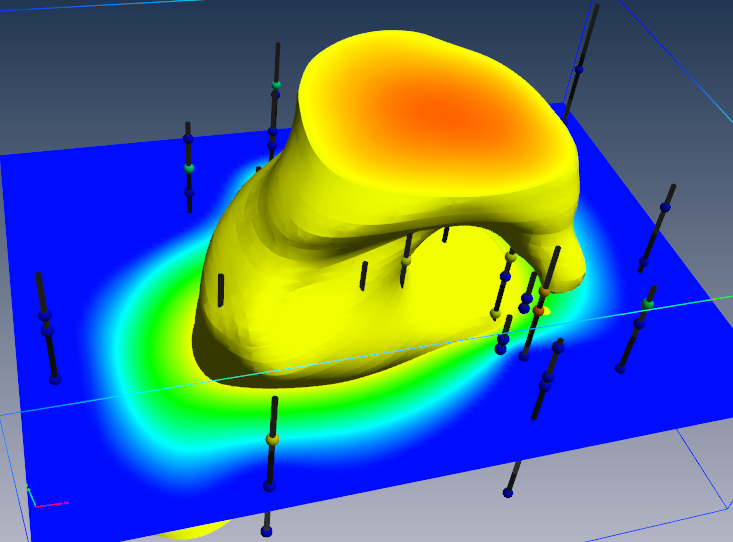Viewport: 733px width, 542px height.
Task: Click the yellow sample sphere on front-center borehole
Action: point(272,438)
